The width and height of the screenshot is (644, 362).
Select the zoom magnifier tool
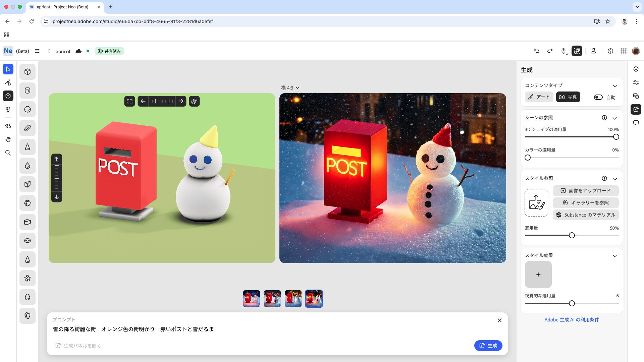8,153
